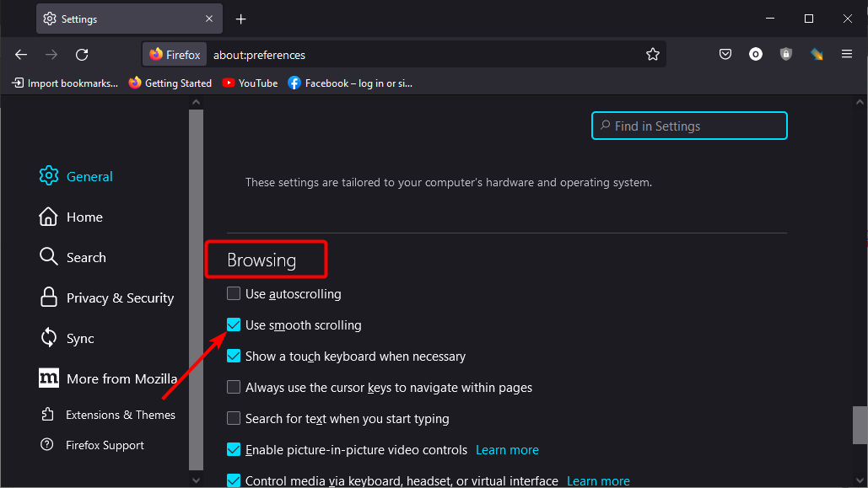Open the shield lock extension icon
Screen dimensions: 868x488
click(786, 54)
